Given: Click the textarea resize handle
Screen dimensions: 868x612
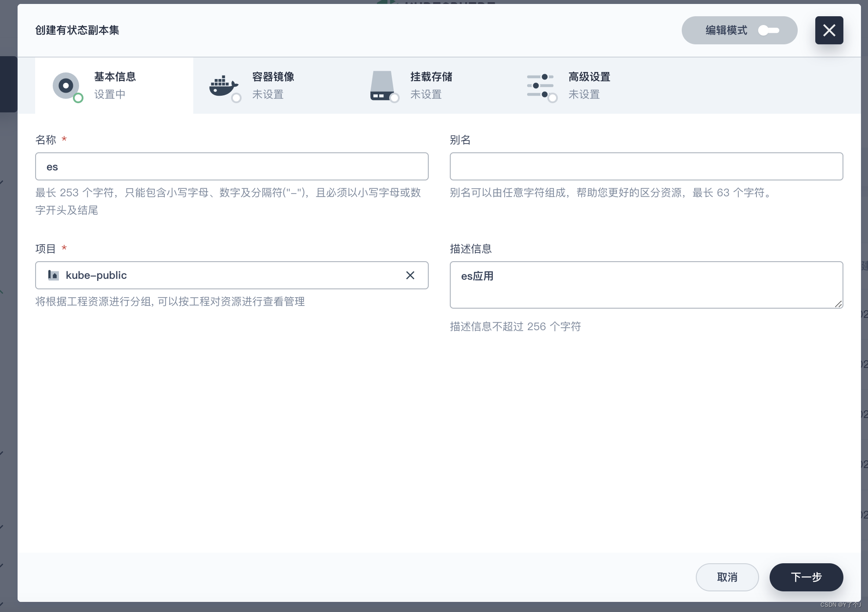Looking at the screenshot, I should click(838, 304).
